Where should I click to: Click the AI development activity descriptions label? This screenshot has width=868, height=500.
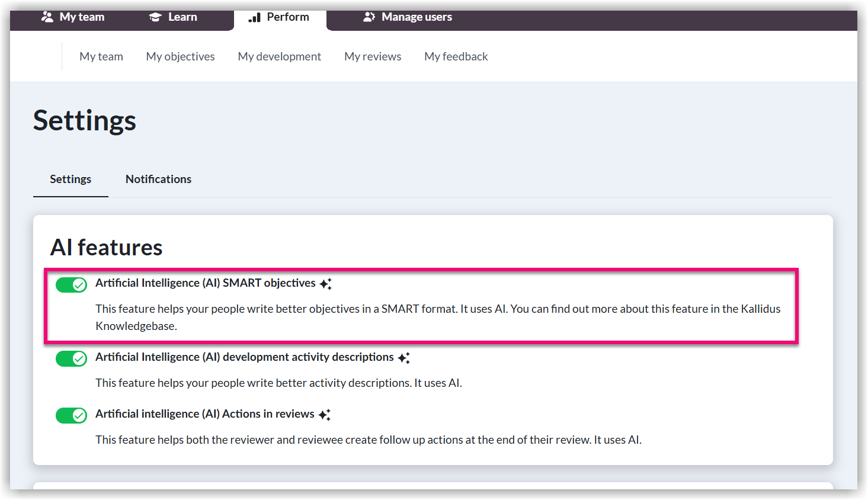click(x=244, y=357)
